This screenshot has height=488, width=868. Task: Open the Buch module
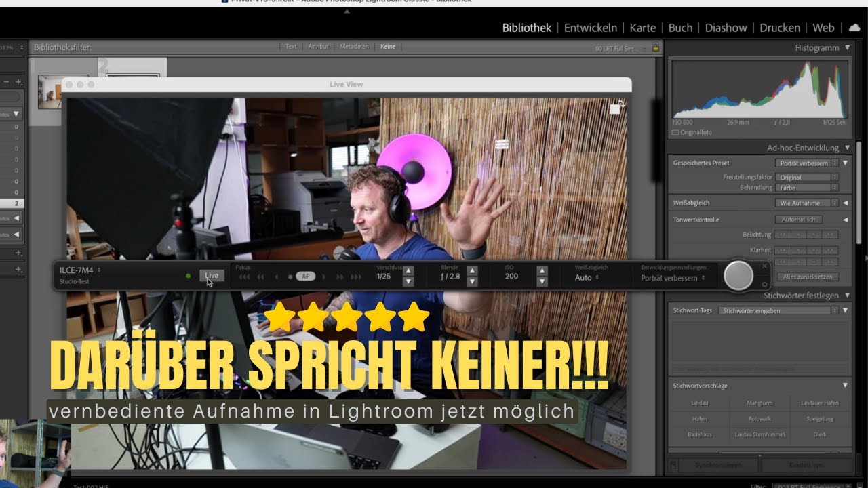680,28
